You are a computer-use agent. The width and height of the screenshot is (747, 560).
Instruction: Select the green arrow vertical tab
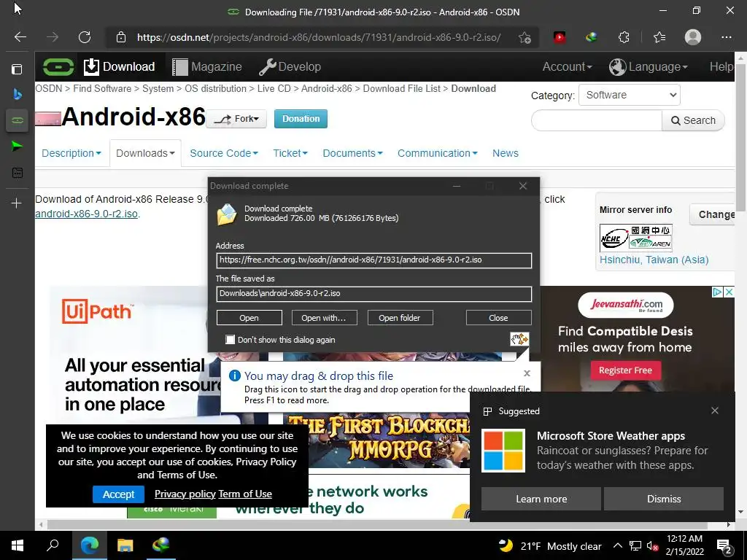(17, 146)
